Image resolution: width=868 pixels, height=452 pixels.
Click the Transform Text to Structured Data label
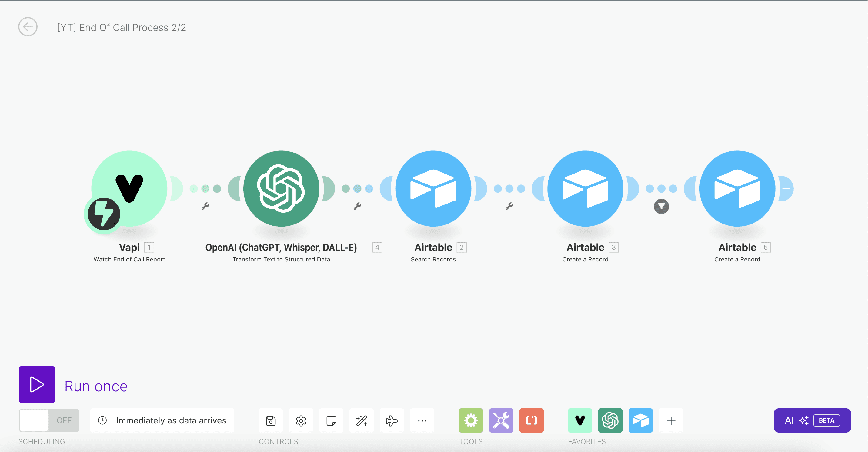click(281, 259)
